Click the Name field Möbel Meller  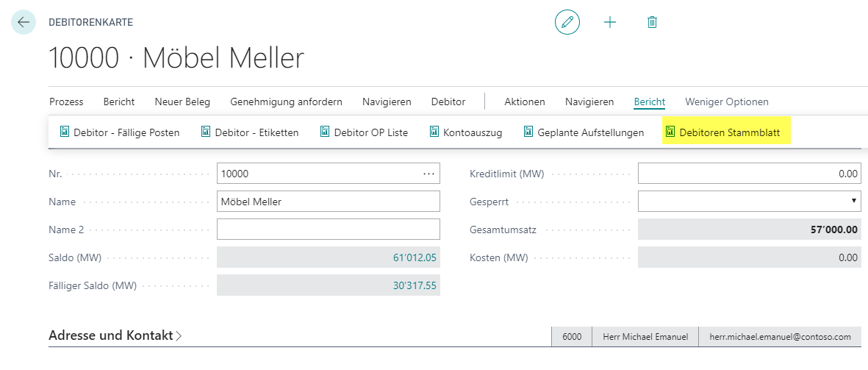pyautogui.click(x=329, y=202)
